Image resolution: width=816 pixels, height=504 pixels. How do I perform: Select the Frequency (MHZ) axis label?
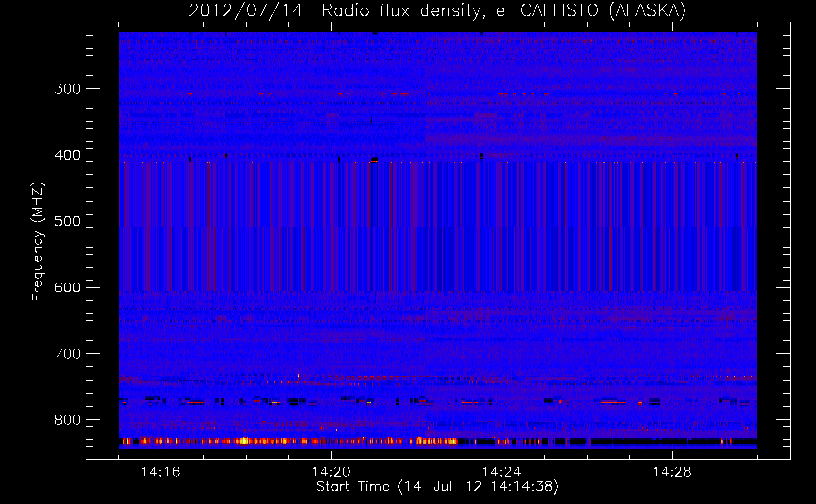point(37,241)
